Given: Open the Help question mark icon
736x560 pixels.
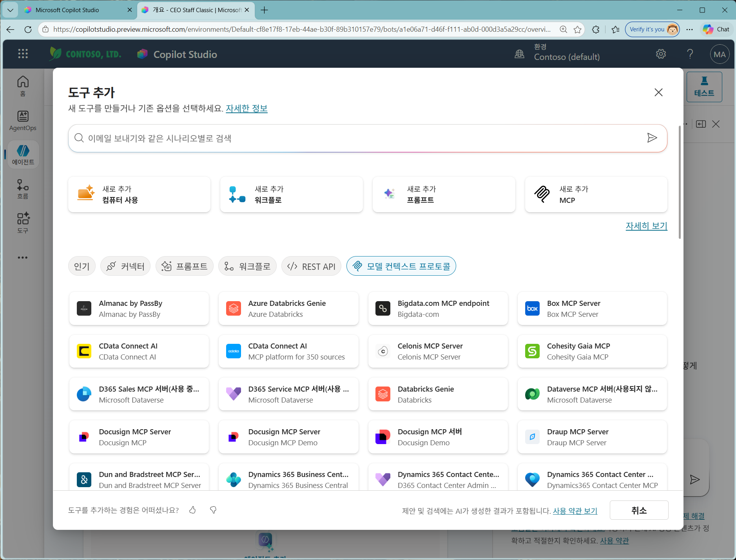Looking at the screenshot, I should click(x=690, y=54).
